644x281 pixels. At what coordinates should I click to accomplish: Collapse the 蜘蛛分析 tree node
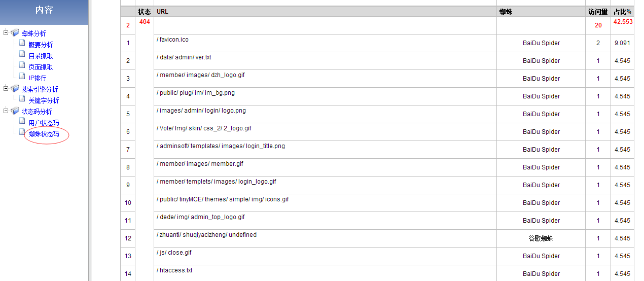pos(6,33)
